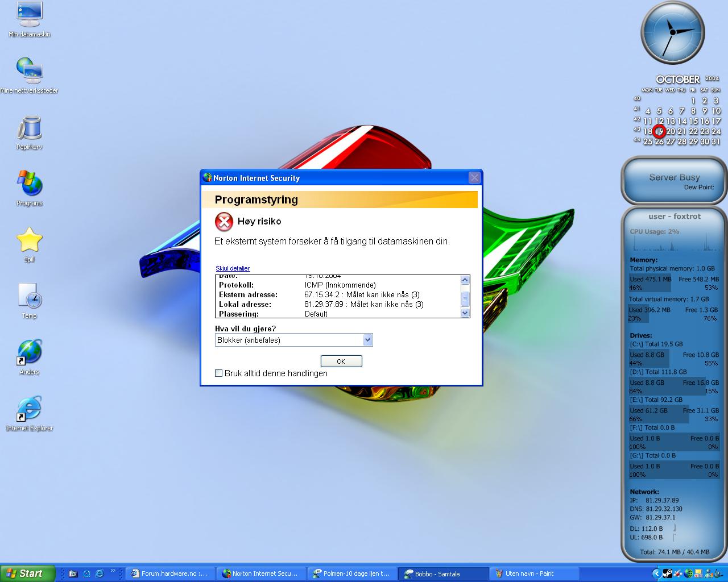Click the '67.15.34.2 : Målet kan ikke nås (3)' value

[x=362, y=294]
